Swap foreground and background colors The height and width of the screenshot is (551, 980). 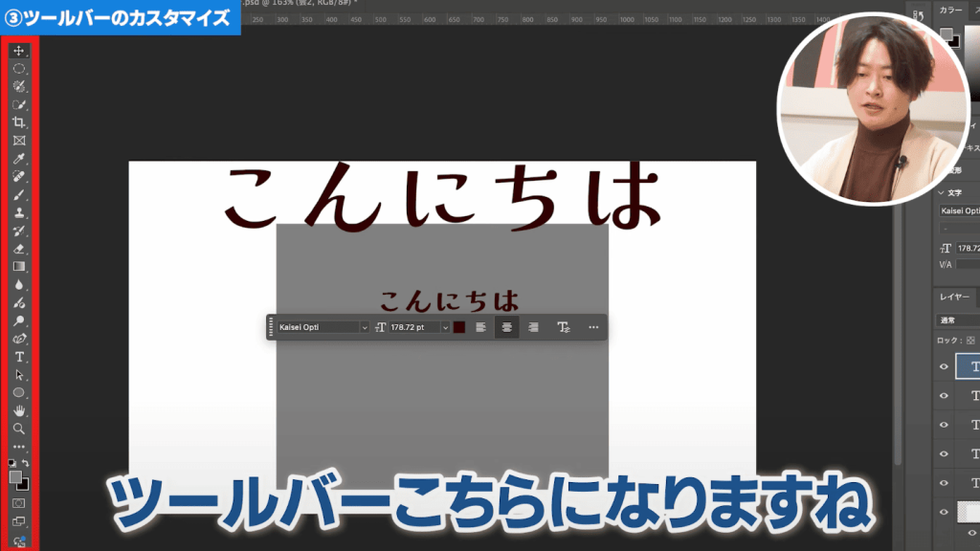[26, 463]
